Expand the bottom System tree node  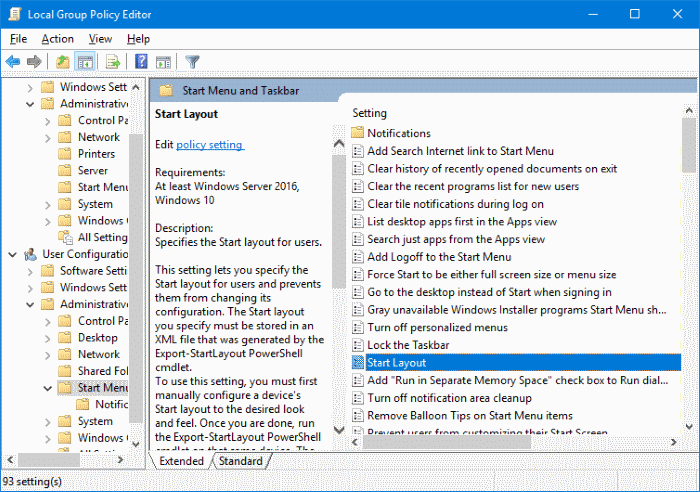[x=48, y=421]
